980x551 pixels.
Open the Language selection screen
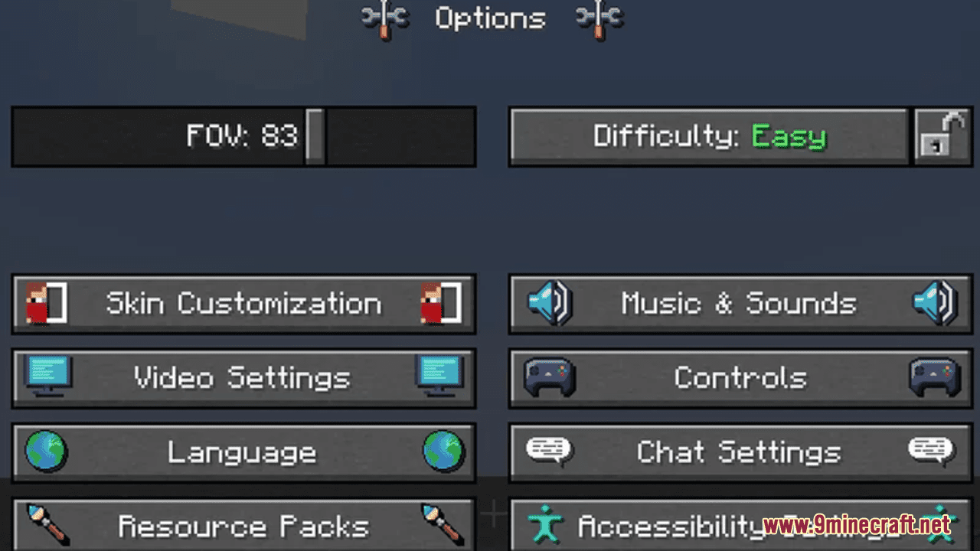pos(243,452)
